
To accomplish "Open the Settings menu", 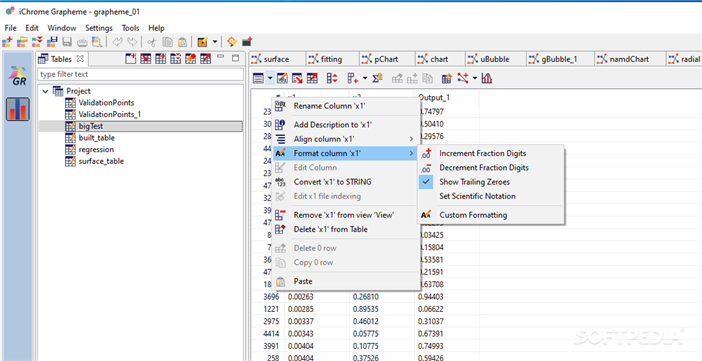I will click(x=99, y=28).
